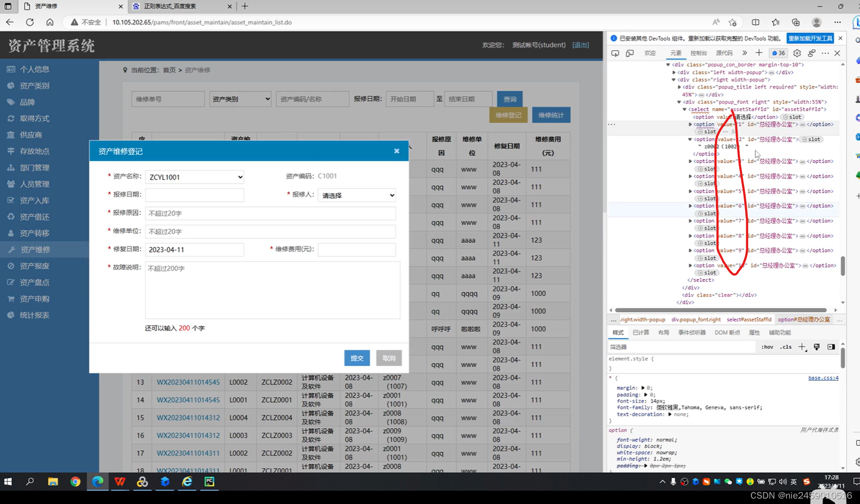Open PyCharm from the taskbar

pyautogui.click(x=209, y=482)
